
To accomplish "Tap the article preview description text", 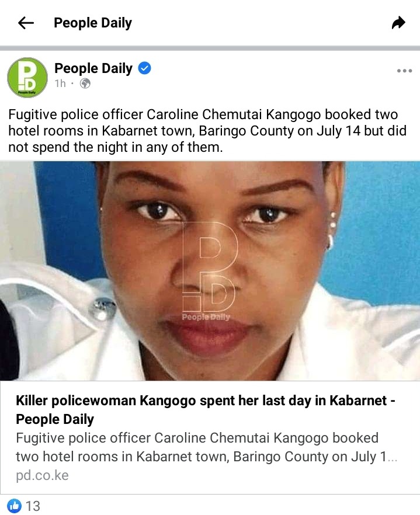I will [x=206, y=447].
